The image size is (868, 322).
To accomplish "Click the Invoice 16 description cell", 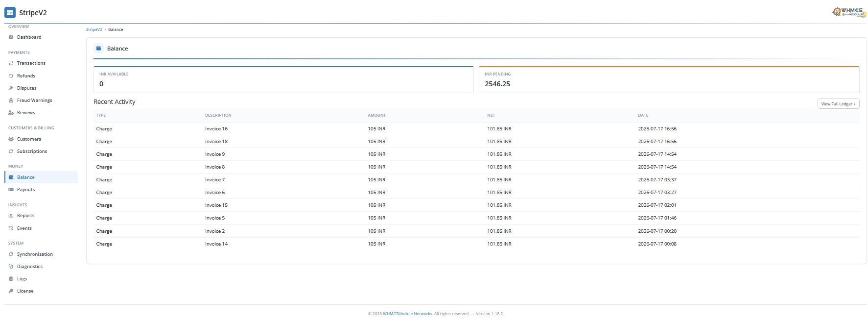I will click(216, 129).
